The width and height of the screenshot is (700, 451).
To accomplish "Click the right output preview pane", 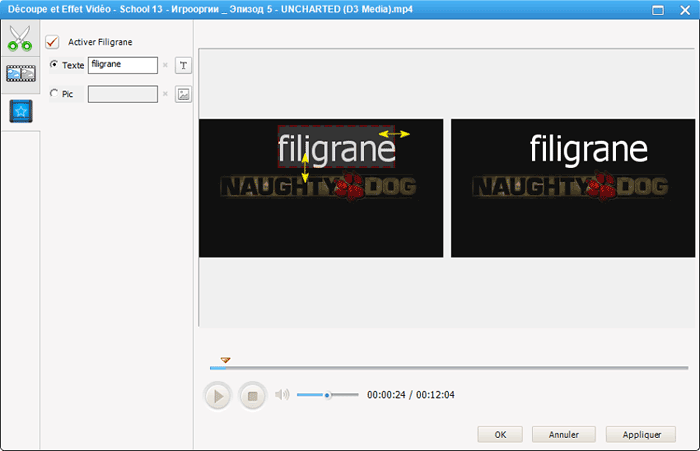I will (x=573, y=188).
